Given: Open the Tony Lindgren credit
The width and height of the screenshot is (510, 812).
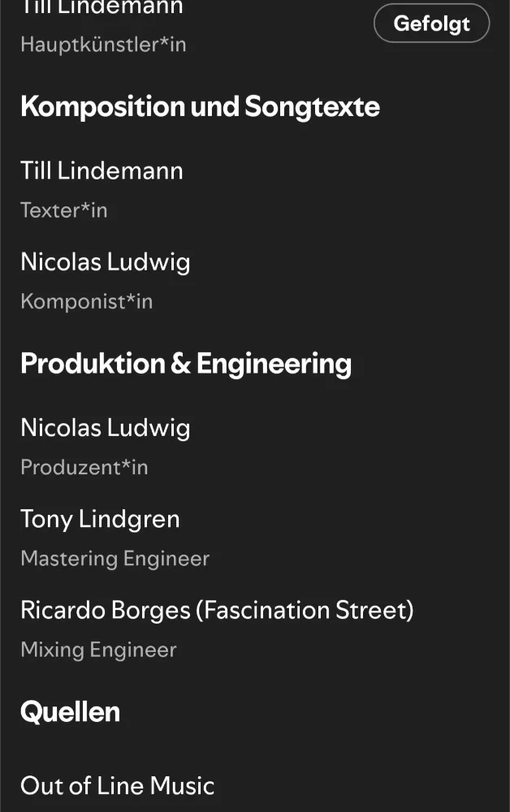Looking at the screenshot, I should 100,519.
